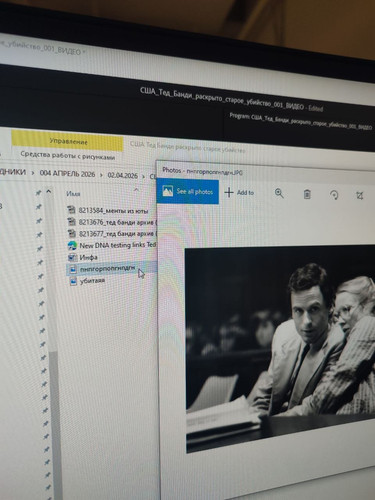The height and width of the screenshot is (500, 375).
Task: Click navigation pane scroll up arrow
Action: [49, 192]
